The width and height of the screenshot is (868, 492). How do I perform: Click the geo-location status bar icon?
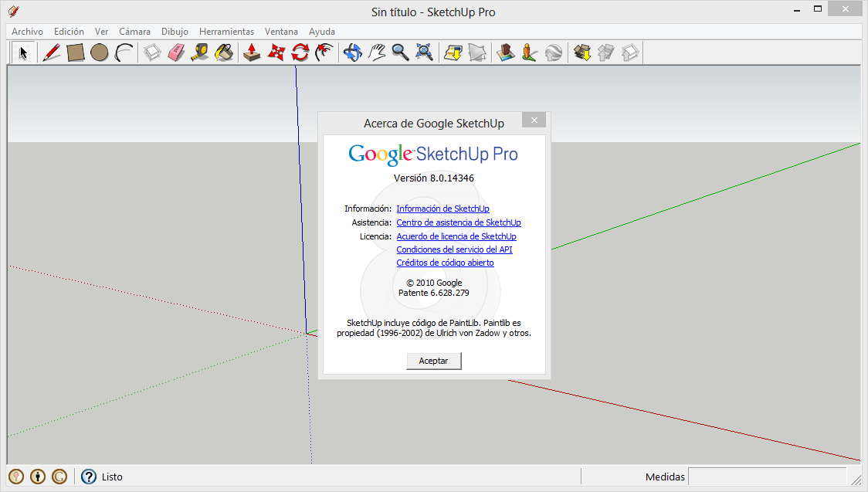pyautogui.click(x=16, y=477)
